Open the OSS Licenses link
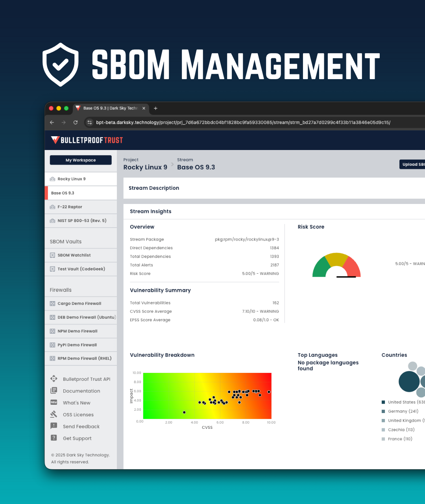This screenshot has width=425, height=504. coord(78,415)
